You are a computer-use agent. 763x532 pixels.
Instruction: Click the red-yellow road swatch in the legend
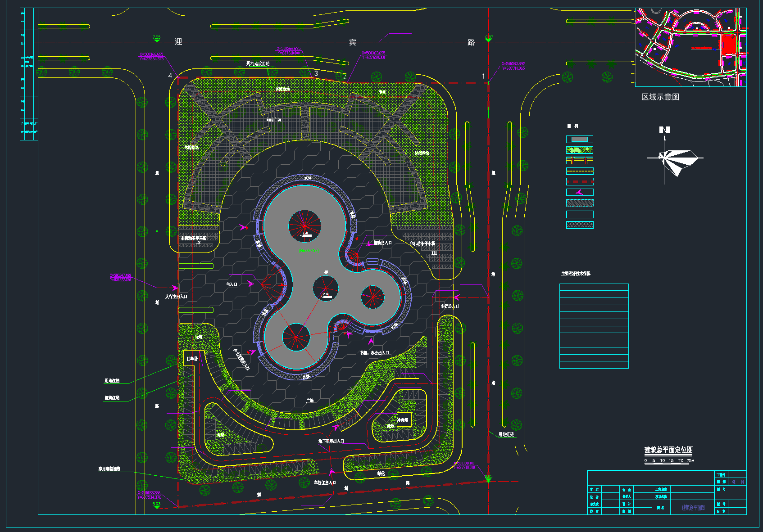(580, 161)
